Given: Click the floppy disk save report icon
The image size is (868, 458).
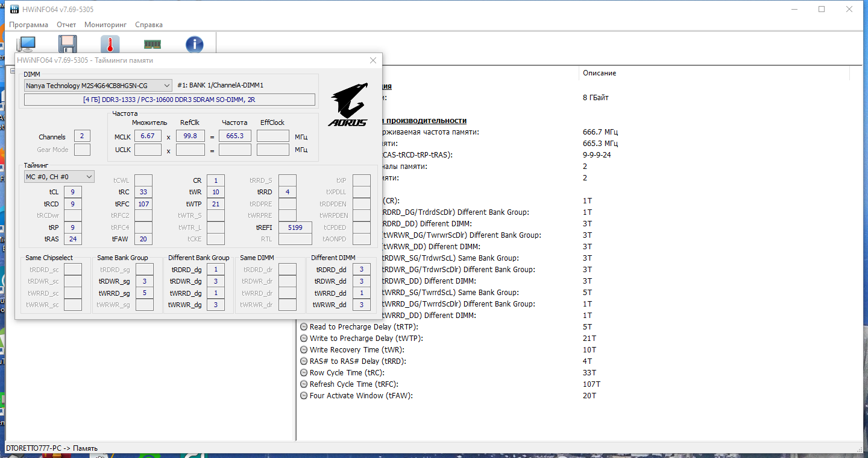Looking at the screenshot, I should pyautogui.click(x=68, y=44).
